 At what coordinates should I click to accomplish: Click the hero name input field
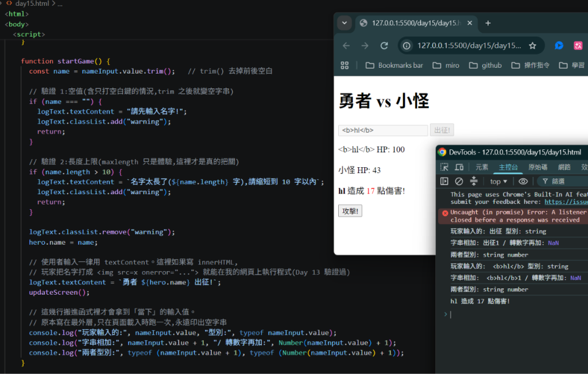point(383,130)
